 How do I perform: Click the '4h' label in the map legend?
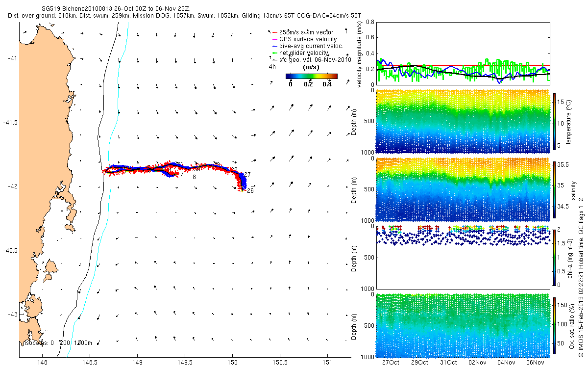pos(272,66)
